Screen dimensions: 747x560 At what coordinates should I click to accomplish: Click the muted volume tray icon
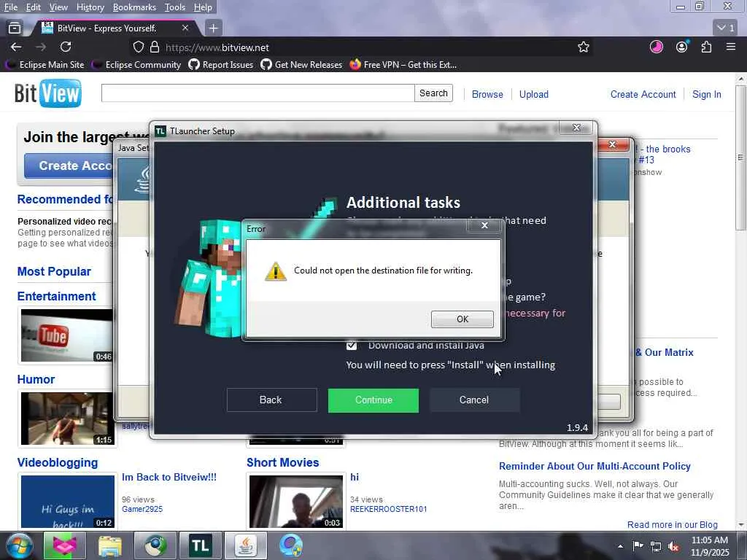click(673, 546)
